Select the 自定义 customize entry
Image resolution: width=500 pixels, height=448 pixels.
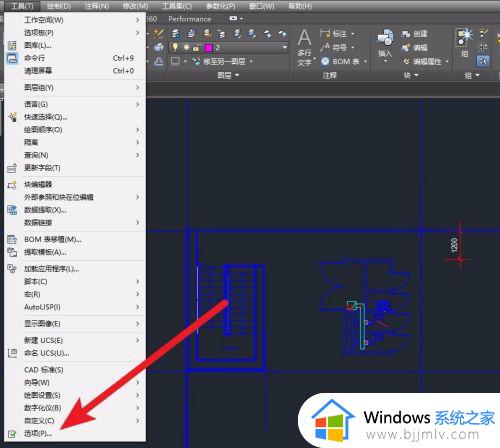pos(75,420)
